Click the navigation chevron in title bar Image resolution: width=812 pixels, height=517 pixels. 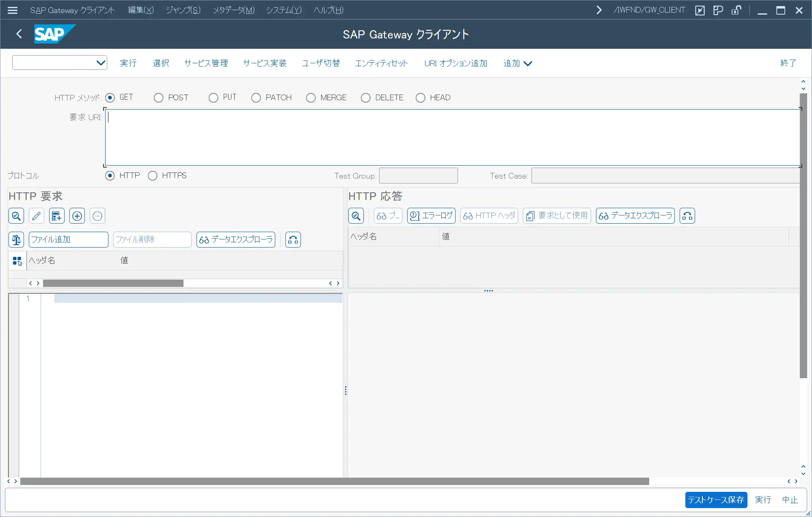[x=599, y=10]
